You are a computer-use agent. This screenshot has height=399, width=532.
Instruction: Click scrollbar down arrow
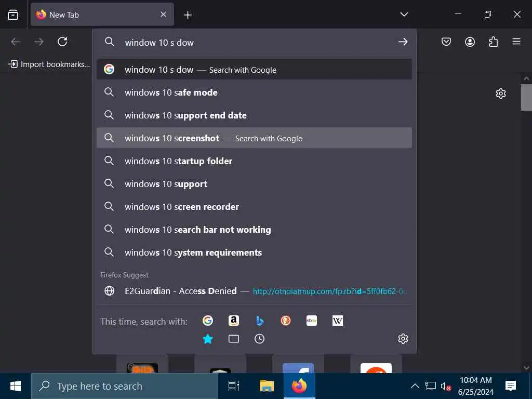[x=526, y=367]
